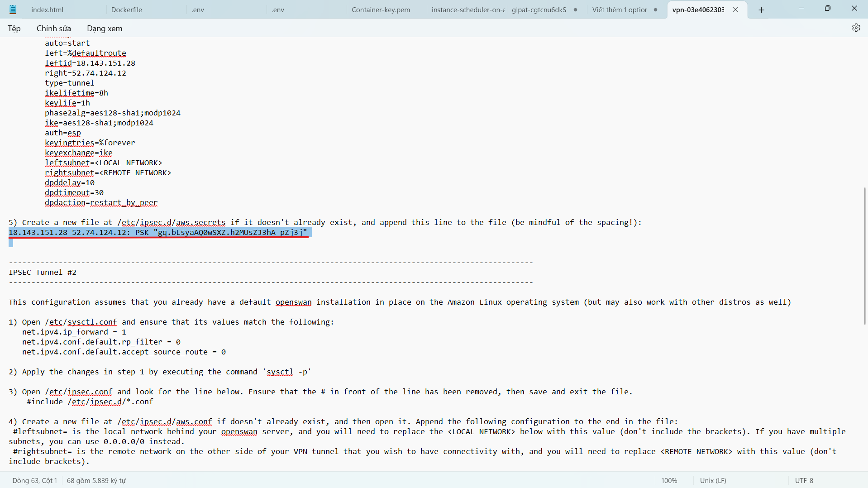Click the #include /etc/ipsec.d/*.conf line
Screen dimensions: 868x488
pos(90,402)
